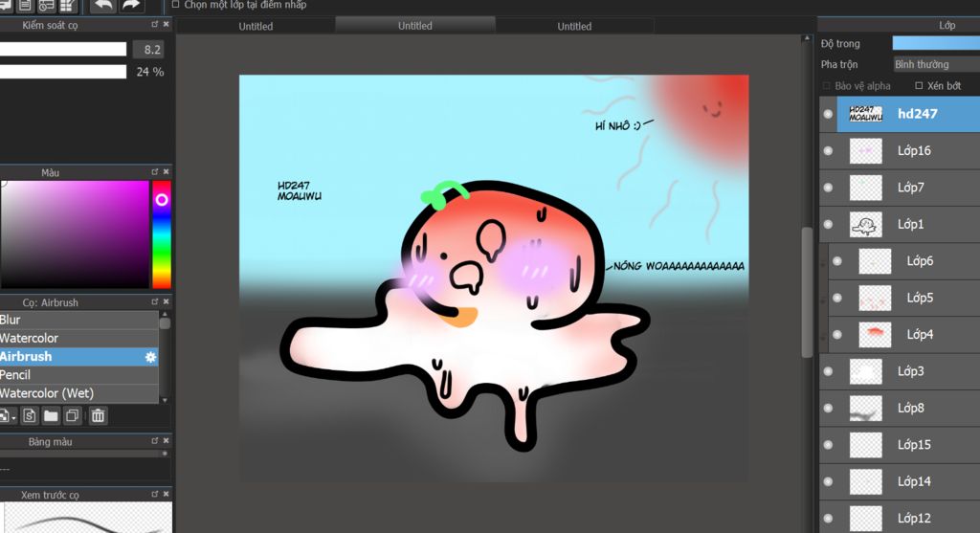Click the Bảng màu panel options dot
The image size is (980, 533).
pyautogui.click(x=165, y=454)
